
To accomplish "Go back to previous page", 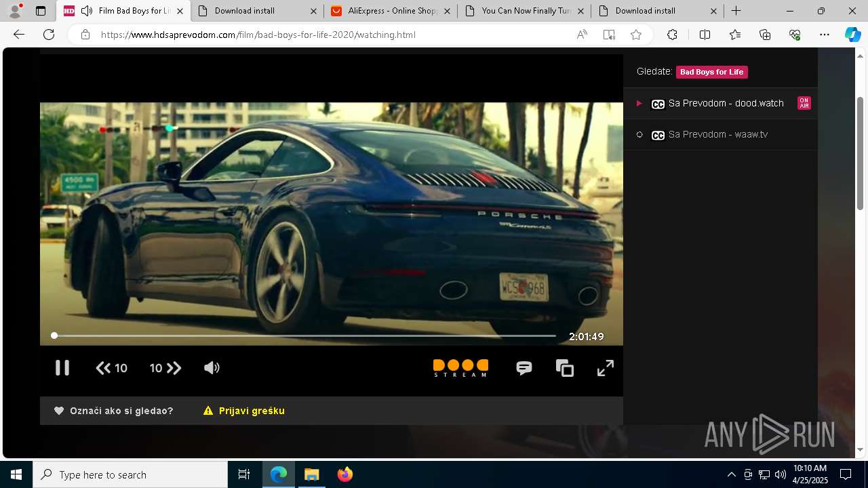I will (19, 35).
